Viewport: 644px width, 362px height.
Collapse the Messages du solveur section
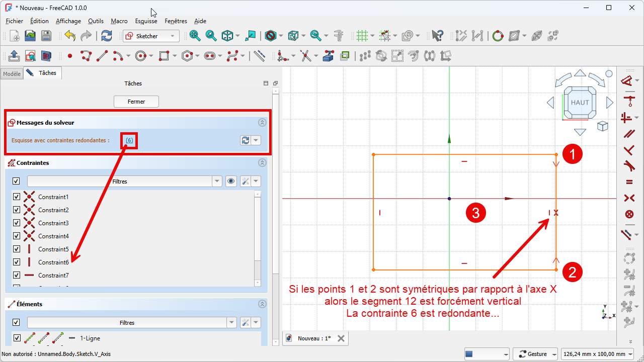tap(262, 122)
